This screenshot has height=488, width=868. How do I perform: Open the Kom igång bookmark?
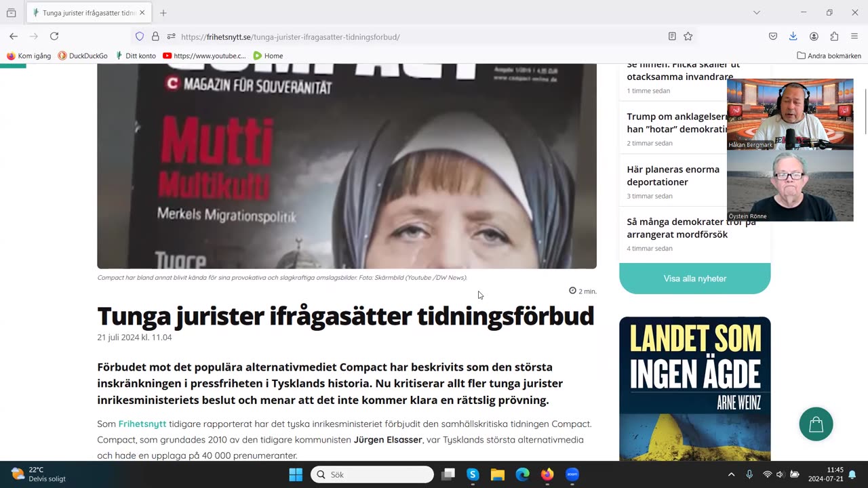pyautogui.click(x=29, y=56)
